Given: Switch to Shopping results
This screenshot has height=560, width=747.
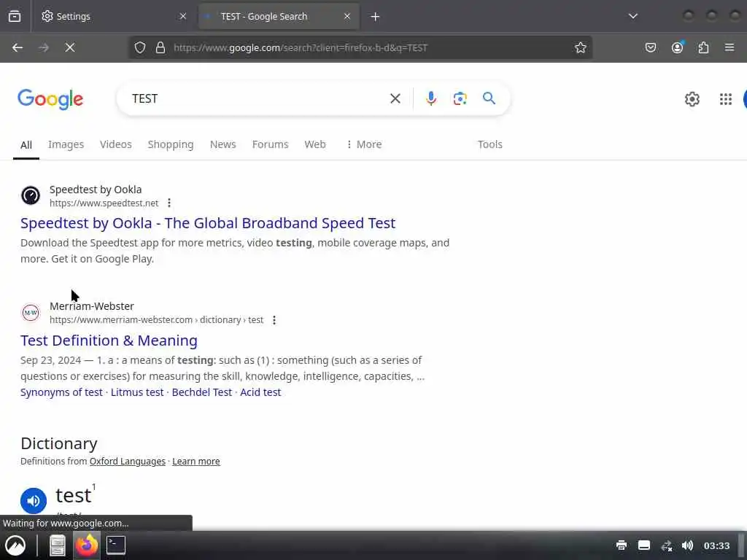Looking at the screenshot, I should [x=171, y=144].
